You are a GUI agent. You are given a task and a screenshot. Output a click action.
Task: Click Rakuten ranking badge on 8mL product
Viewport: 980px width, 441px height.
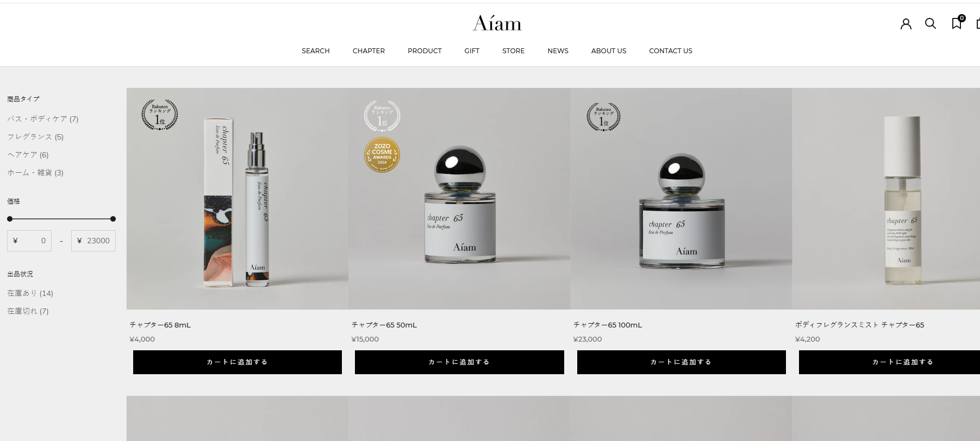click(160, 115)
